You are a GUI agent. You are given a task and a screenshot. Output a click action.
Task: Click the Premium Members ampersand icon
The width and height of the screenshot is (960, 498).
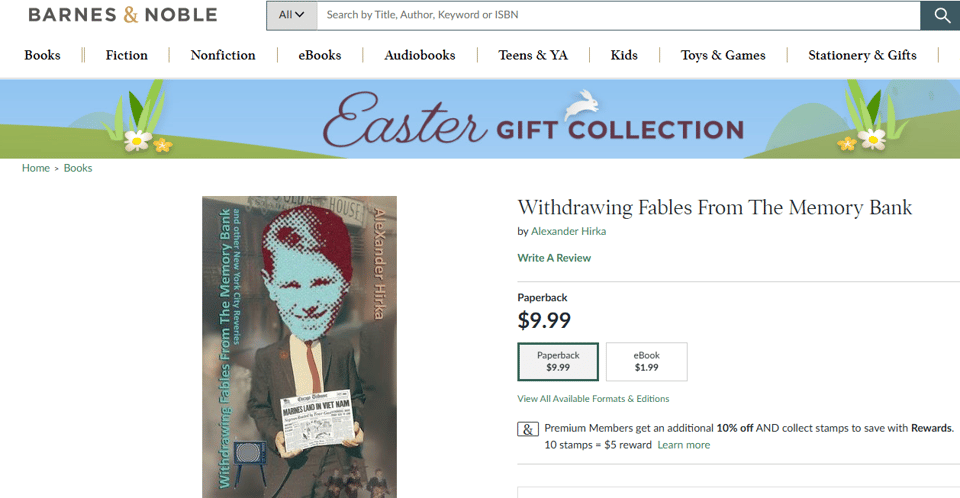tap(528, 429)
